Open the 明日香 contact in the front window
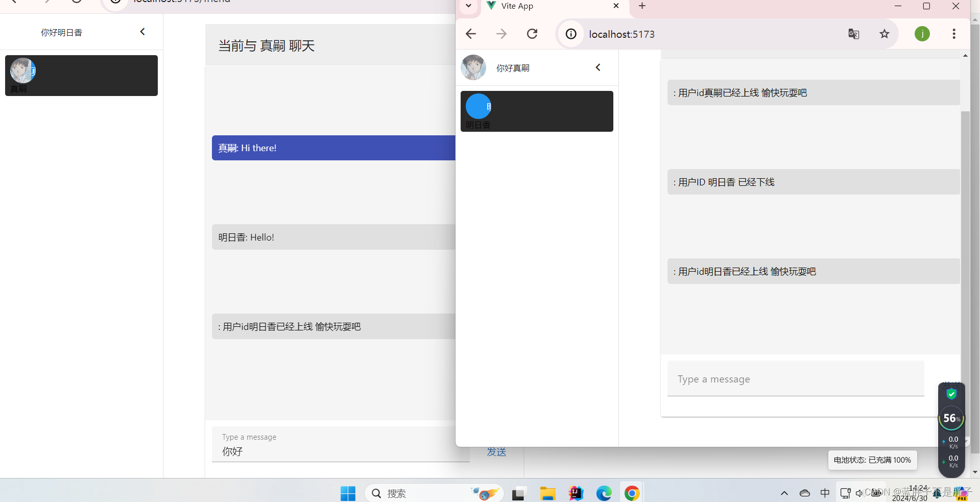Viewport: 980px width, 502px height. pyautogui.click(x=537, y=111)
